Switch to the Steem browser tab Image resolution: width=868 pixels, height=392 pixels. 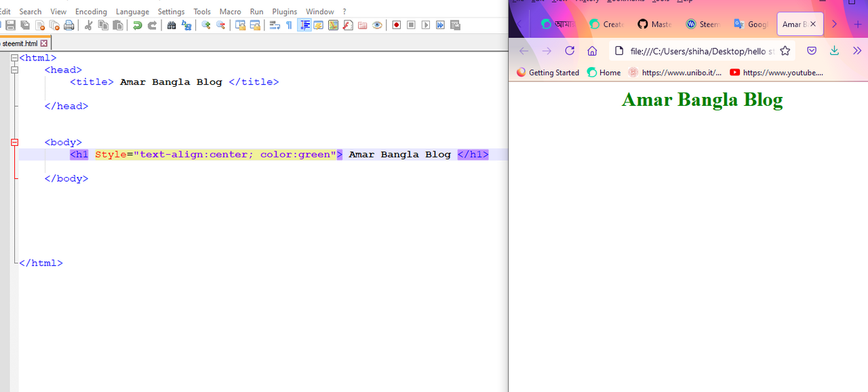(703, 24)
